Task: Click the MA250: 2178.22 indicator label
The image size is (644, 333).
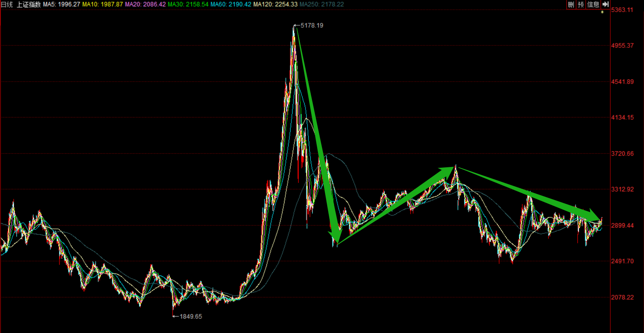Action: pyautogui.click(x=322, y=4)
